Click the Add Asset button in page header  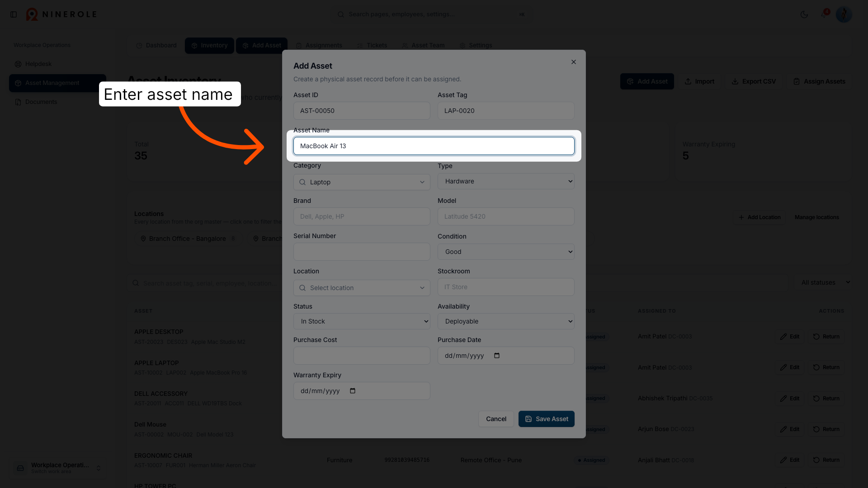coord(647,81)
